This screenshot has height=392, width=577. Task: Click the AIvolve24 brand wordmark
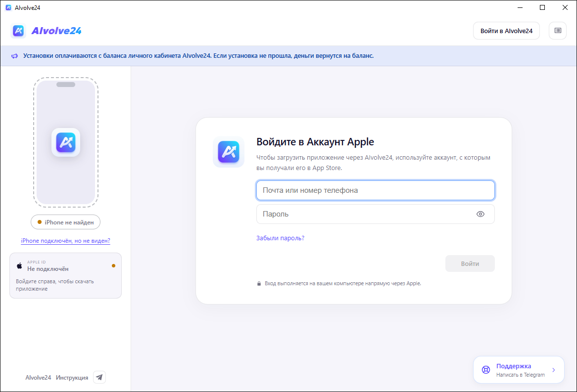56,31
